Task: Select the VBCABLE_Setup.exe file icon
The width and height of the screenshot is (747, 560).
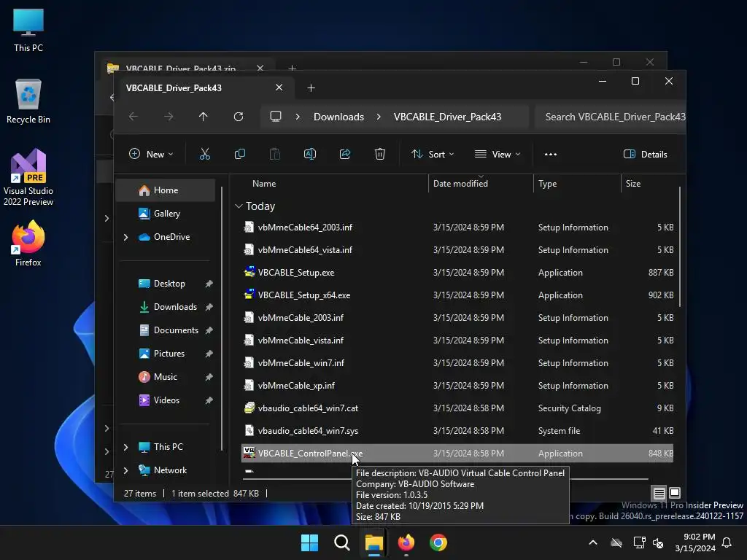Action: (x=249, y=273)
